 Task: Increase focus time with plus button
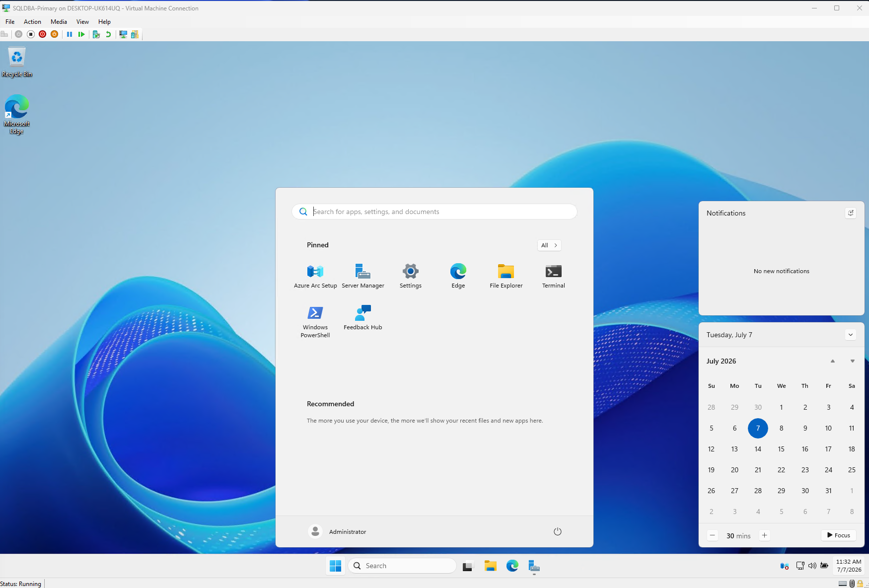[x=765, y=535]
